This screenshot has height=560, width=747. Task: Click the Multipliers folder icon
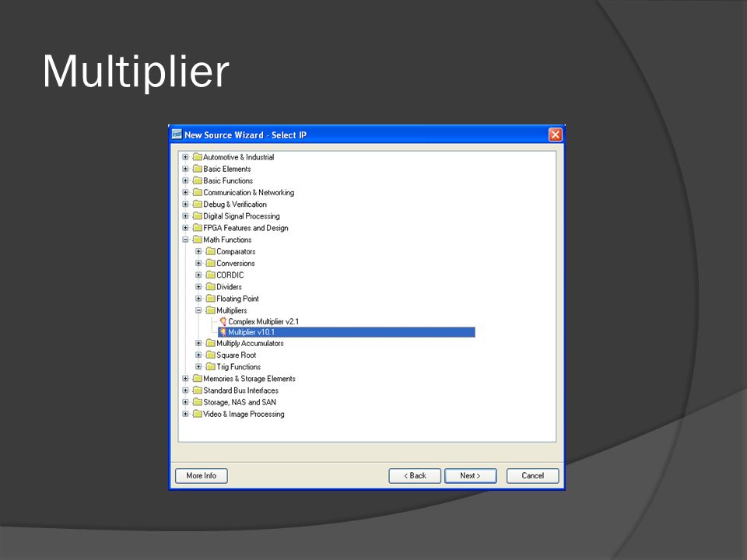tap(211, 310)
